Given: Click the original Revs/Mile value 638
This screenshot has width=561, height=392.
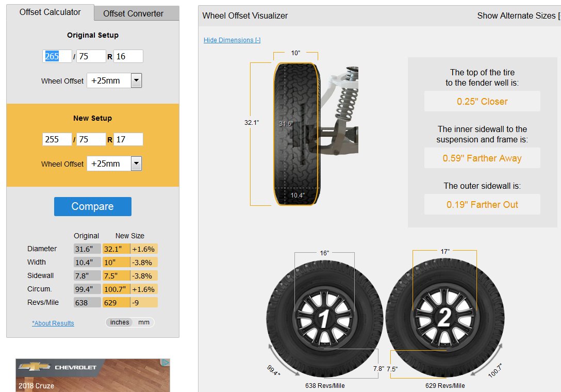Looking at the screenshot, I should [x=87, y=302].
